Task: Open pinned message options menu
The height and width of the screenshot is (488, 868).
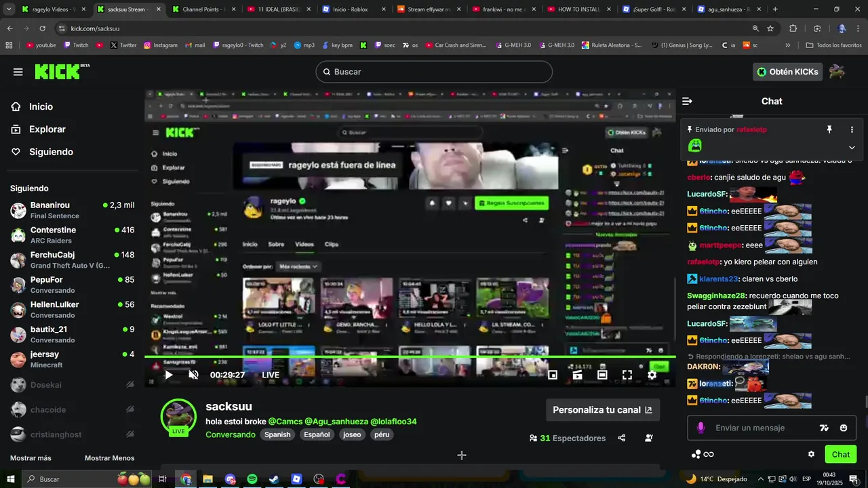Action: (852, 129)
